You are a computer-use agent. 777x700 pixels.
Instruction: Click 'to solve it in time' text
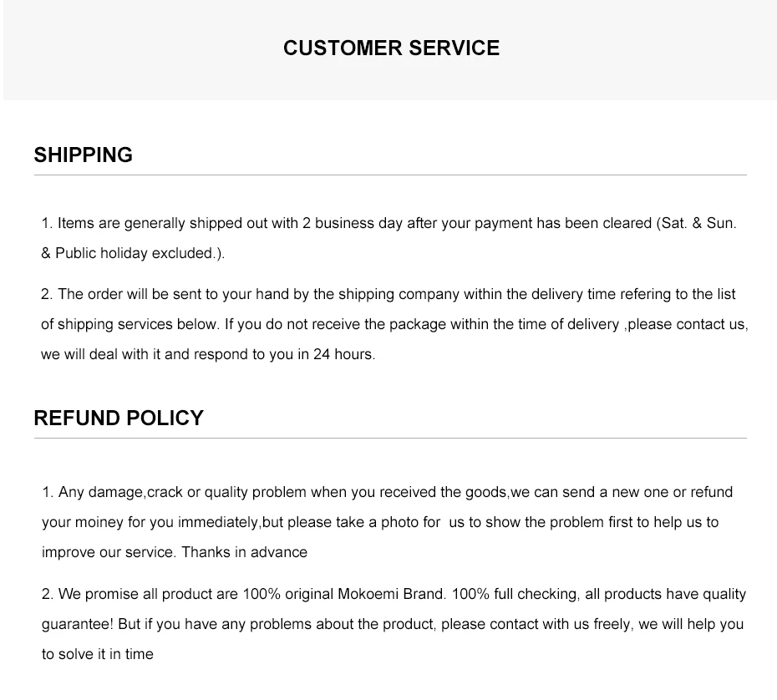point(98,655)
